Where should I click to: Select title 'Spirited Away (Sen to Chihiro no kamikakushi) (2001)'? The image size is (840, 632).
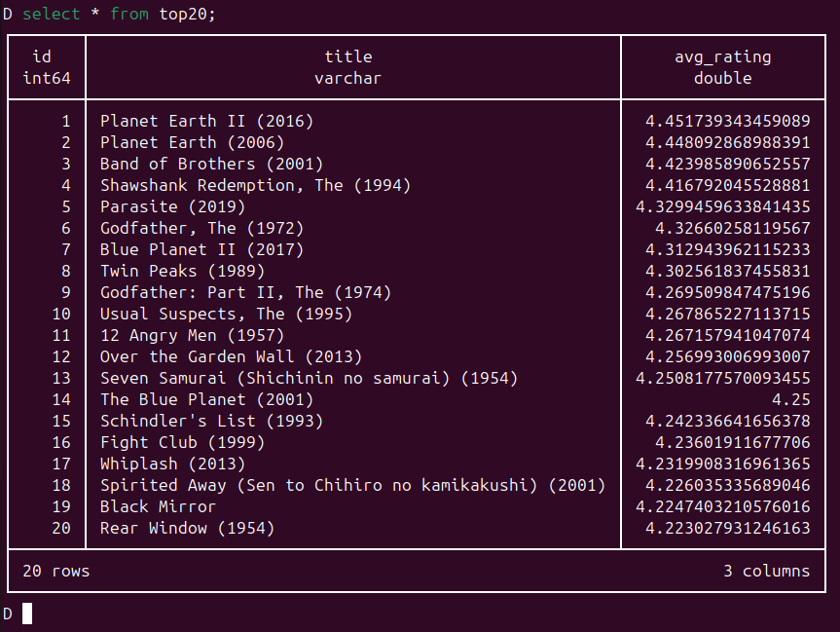[353, 486]
